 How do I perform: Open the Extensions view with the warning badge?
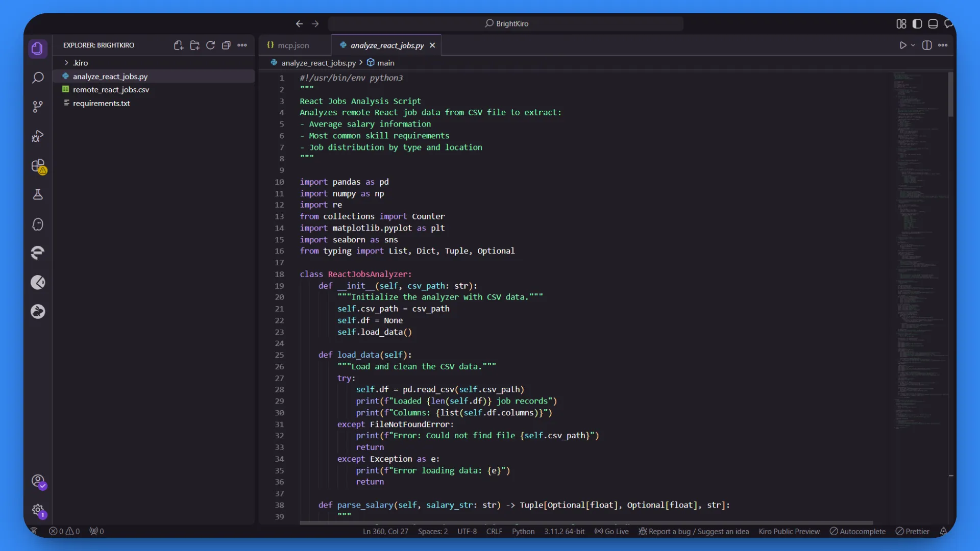point(38,166)
